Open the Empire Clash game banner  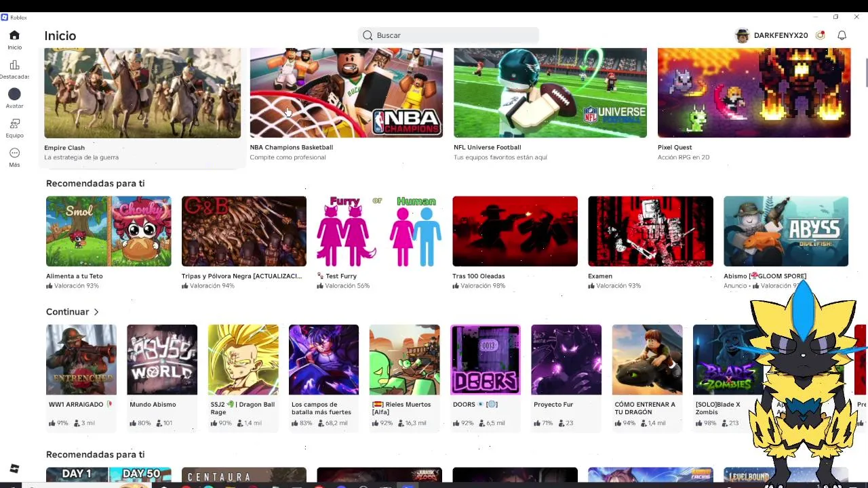[142, 93]
